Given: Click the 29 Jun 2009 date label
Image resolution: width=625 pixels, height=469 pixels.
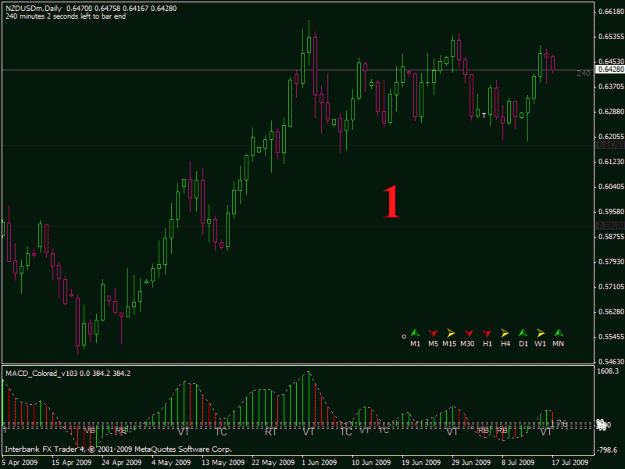Looking at the screenshot, I should (x=471, y=462).
